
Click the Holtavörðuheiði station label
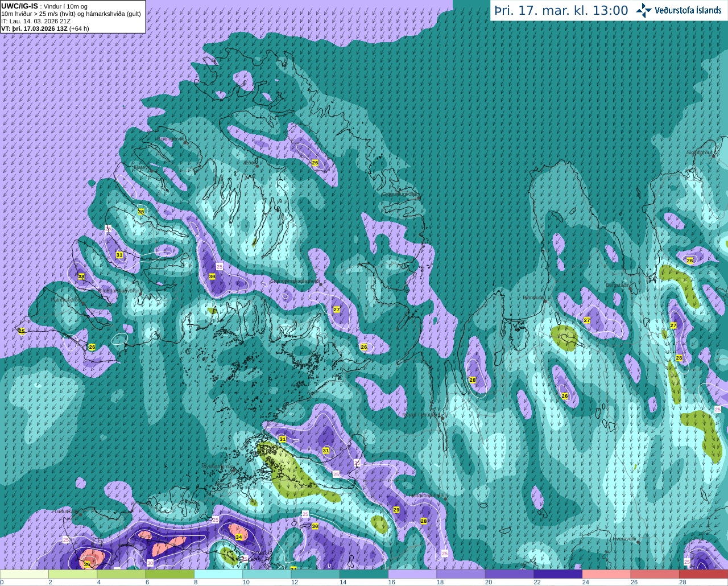point(427,496)
